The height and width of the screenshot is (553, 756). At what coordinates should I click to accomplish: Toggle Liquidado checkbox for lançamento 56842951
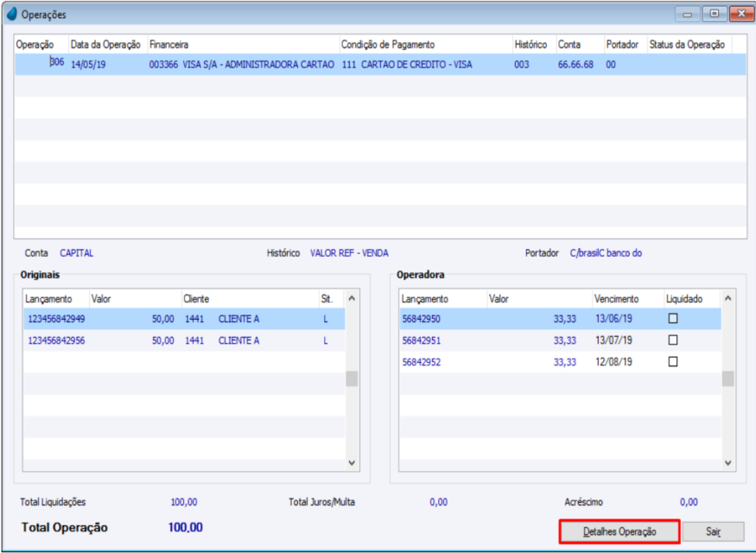(x=673, y=340)
